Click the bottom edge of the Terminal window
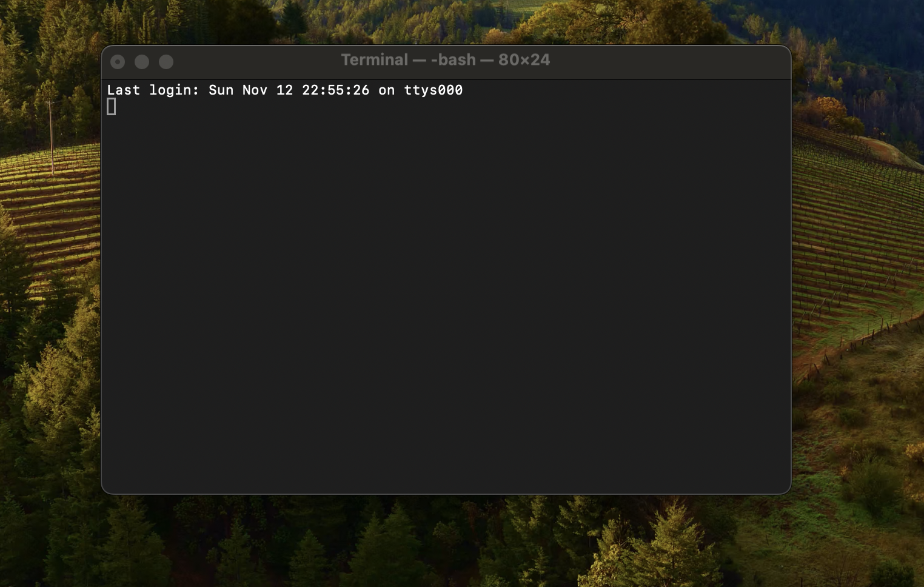Viewport: 924px width, 587px height. (446, 492)
